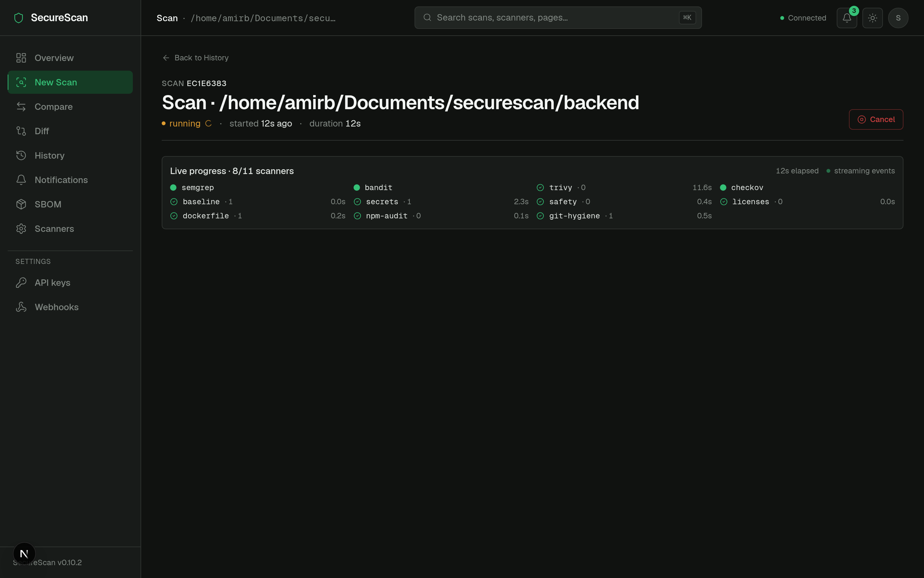
Task: Open the SBOM section
Action: point(70,205)
